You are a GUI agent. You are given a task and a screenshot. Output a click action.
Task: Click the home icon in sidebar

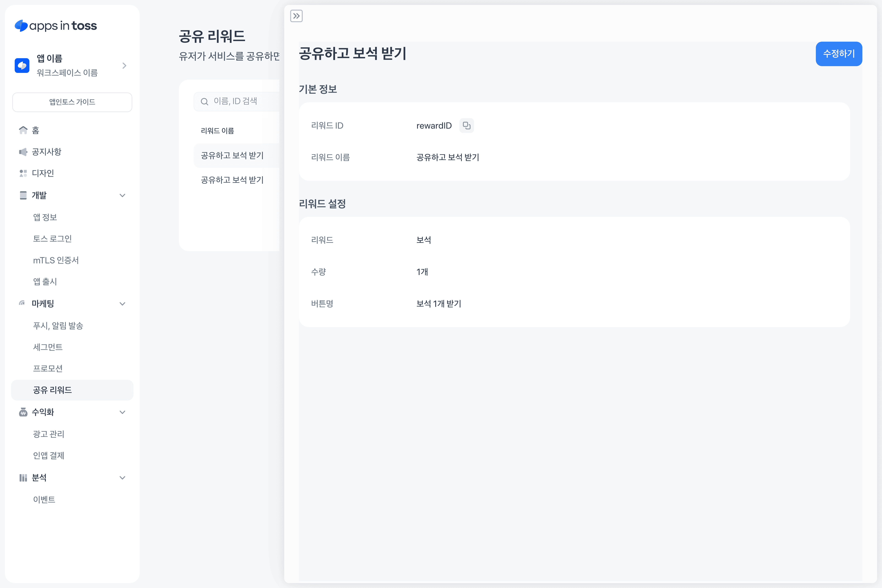click(x=23, y=130)
